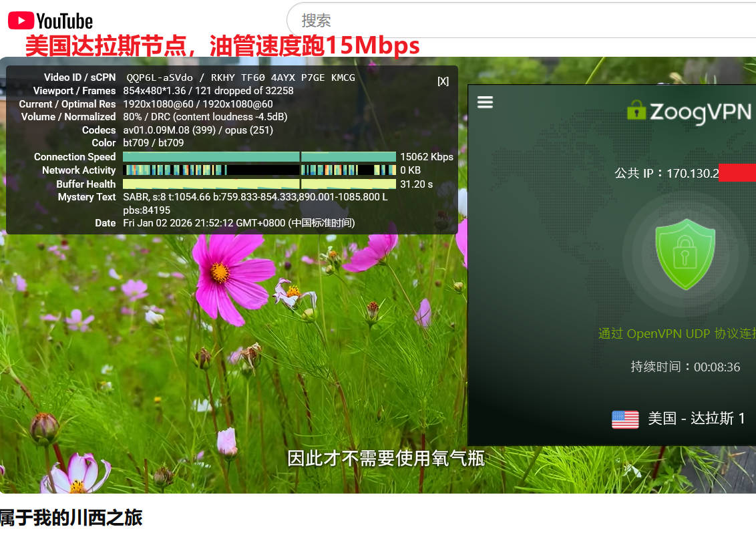Screen dimensions: 756x533
Task: Click the subtitle text 因此才不需要使用氧气瓶
Action: click(x=385, y=458)
